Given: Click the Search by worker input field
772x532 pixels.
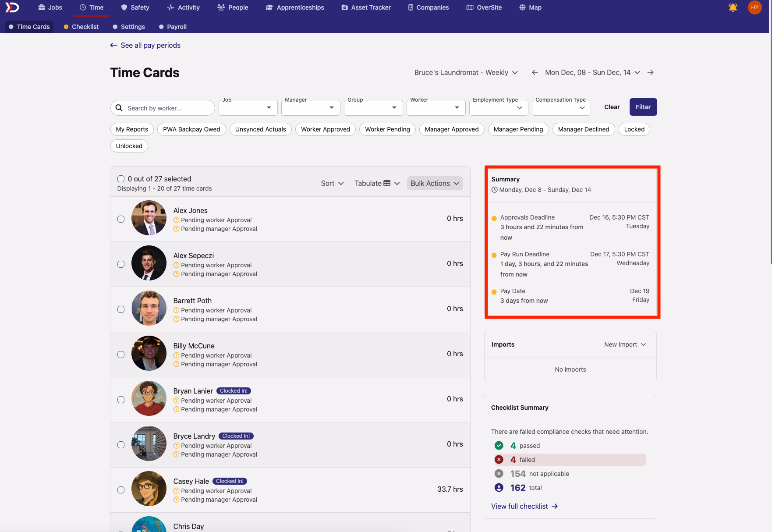Looking at the screenshot, I should (x=163, y=108).
